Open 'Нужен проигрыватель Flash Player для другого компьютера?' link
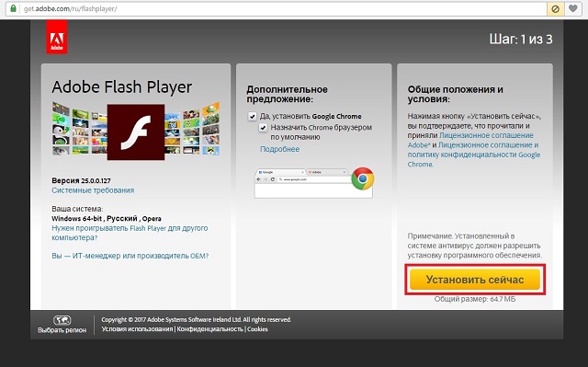The height and width of the screenshot is (367, 588). pos(130,233)
